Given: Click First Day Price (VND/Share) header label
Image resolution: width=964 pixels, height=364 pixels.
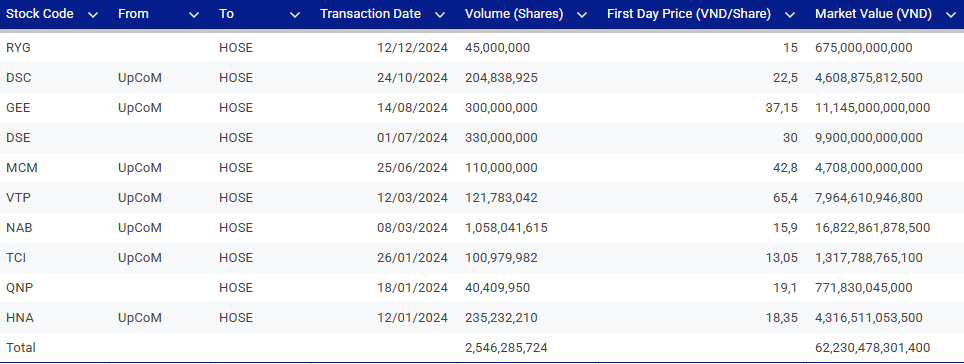Looking at the screenshot, I should tap(689, 14).
